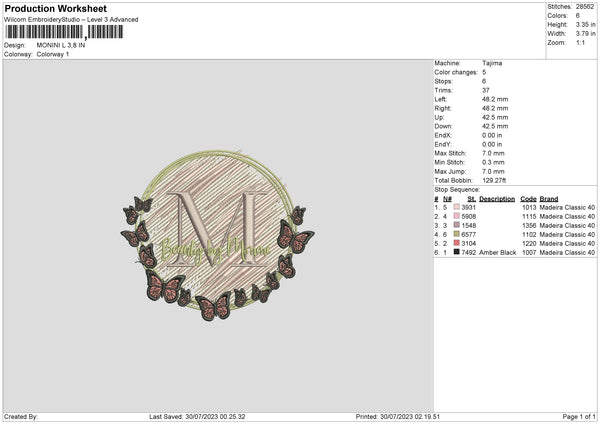
Task: Click the barcode in the worksheet header
Action: (x=64, y=32)
